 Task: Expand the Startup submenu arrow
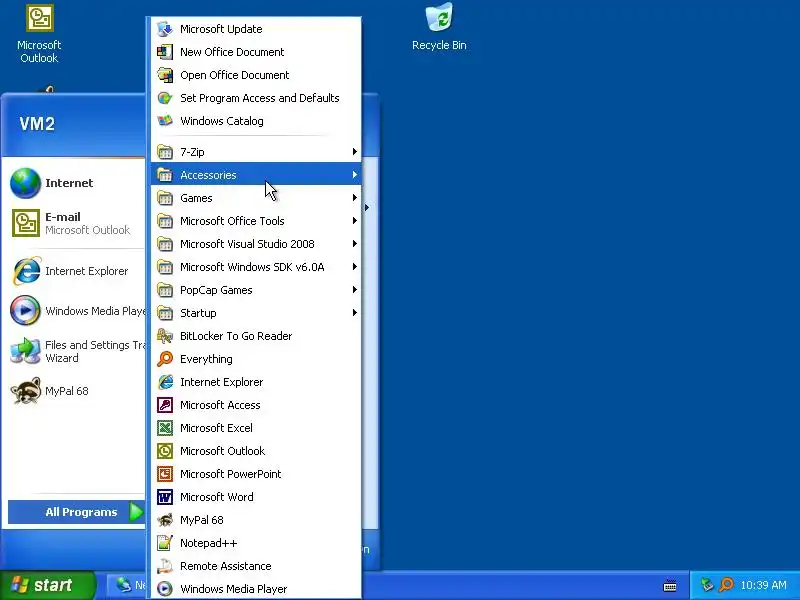click(354, 312)
